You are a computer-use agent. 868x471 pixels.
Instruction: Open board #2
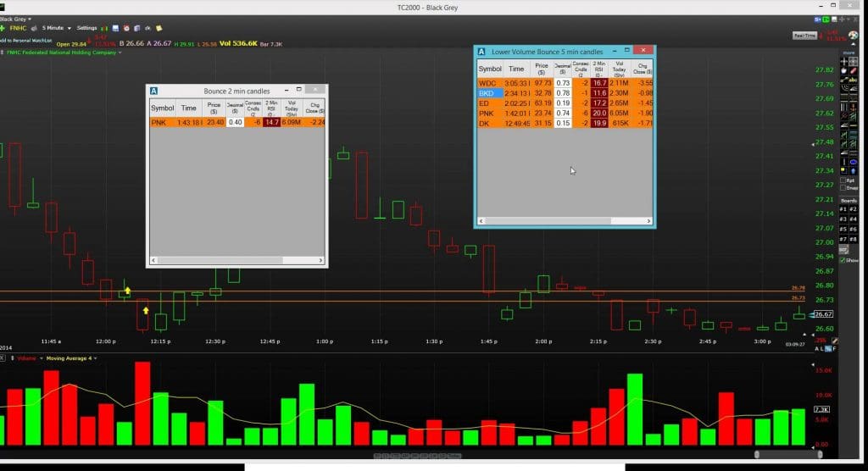pyautogui.click(x=853, y=209)
